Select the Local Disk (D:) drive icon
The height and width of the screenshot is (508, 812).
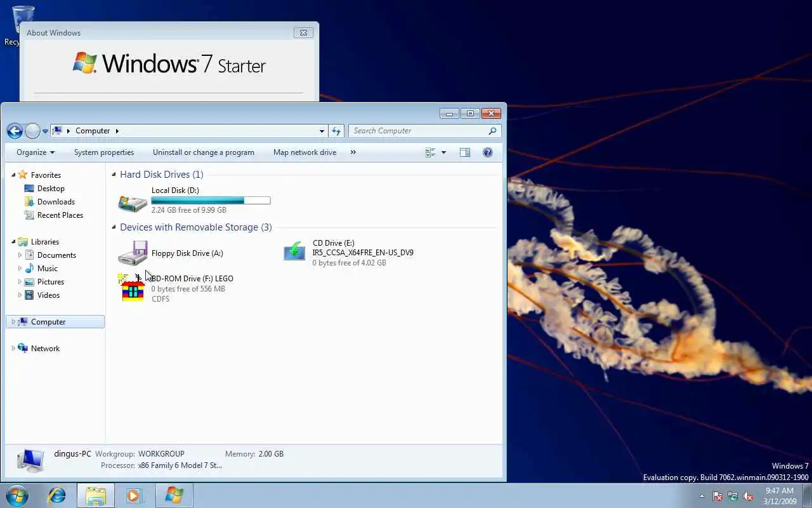pos(133,203)
